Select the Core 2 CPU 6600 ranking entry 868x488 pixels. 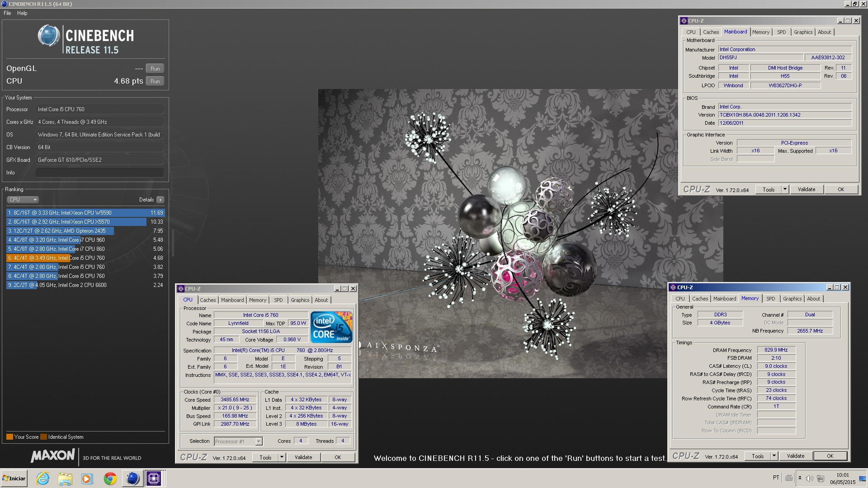85,285
